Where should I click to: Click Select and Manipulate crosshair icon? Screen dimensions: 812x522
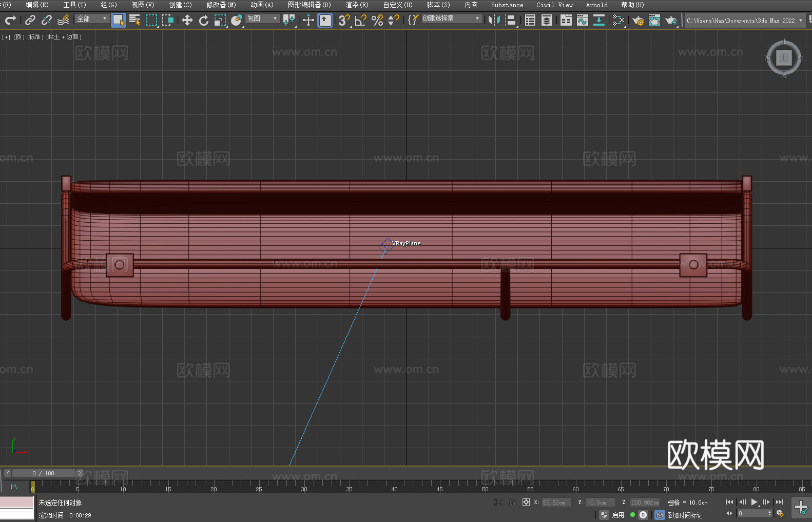(308, 20)
